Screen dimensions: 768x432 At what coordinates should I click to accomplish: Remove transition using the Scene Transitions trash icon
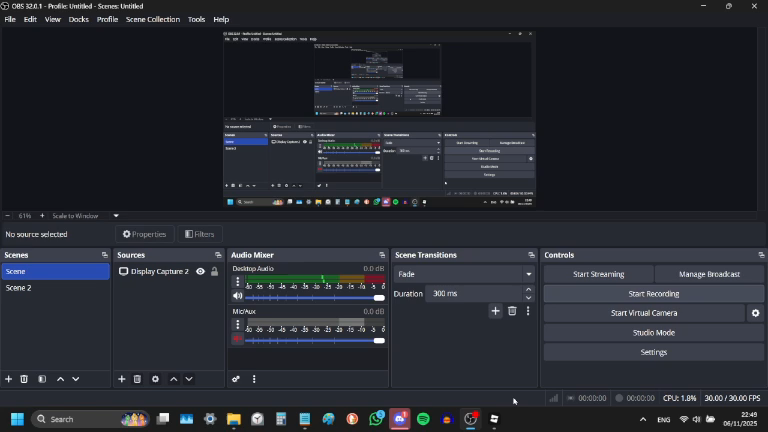click(512, 311)
